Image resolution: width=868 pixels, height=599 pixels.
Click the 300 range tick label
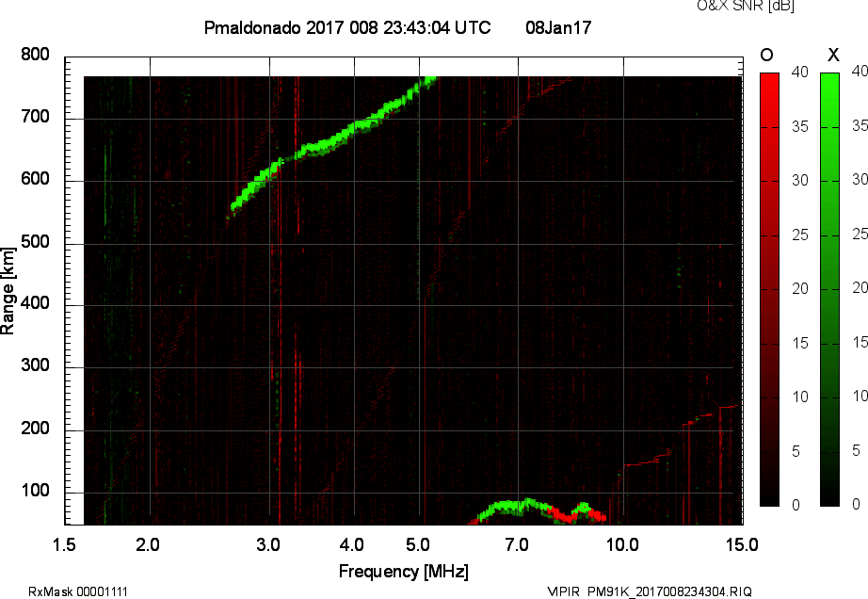(x=36, y=365)
